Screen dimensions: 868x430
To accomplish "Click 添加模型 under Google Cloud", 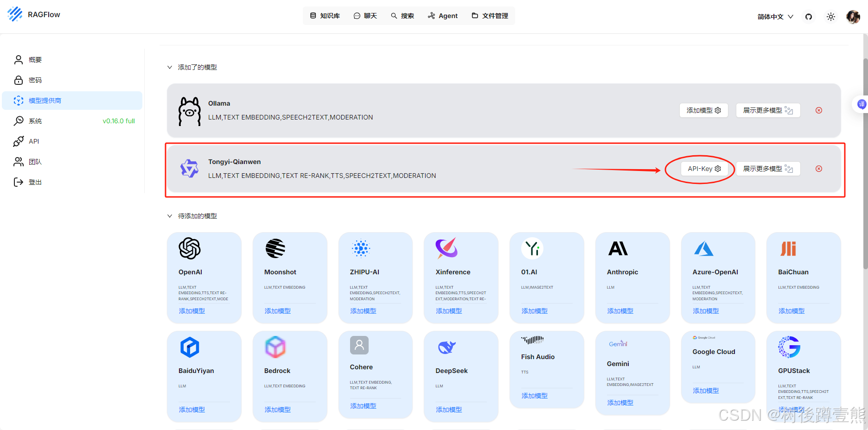I will (706, 391).
